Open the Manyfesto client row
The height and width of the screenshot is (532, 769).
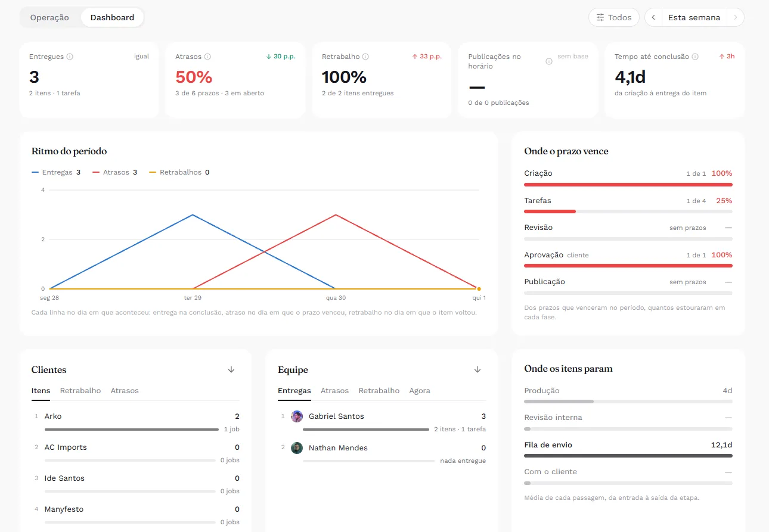tap(136, 515)
